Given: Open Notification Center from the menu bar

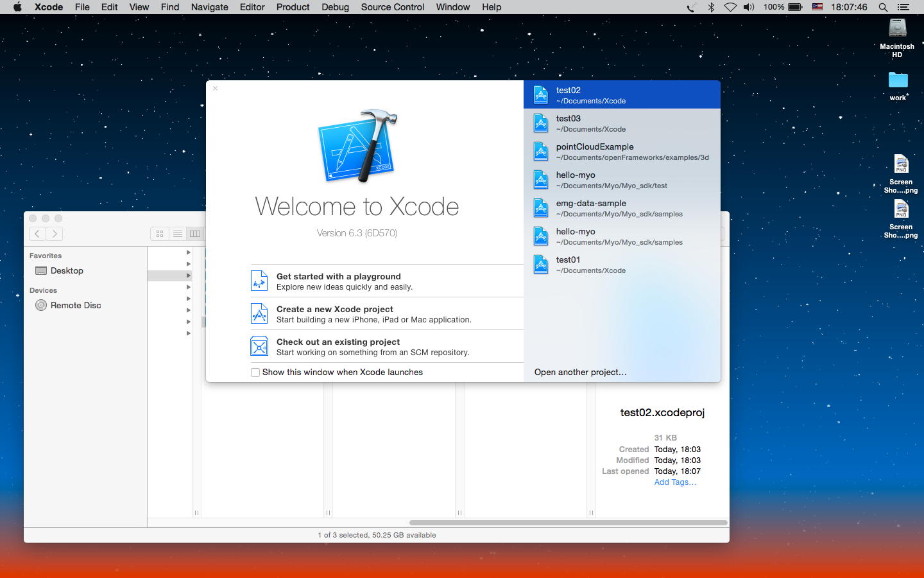Looking at the screenshot, I should click(903, 7).
